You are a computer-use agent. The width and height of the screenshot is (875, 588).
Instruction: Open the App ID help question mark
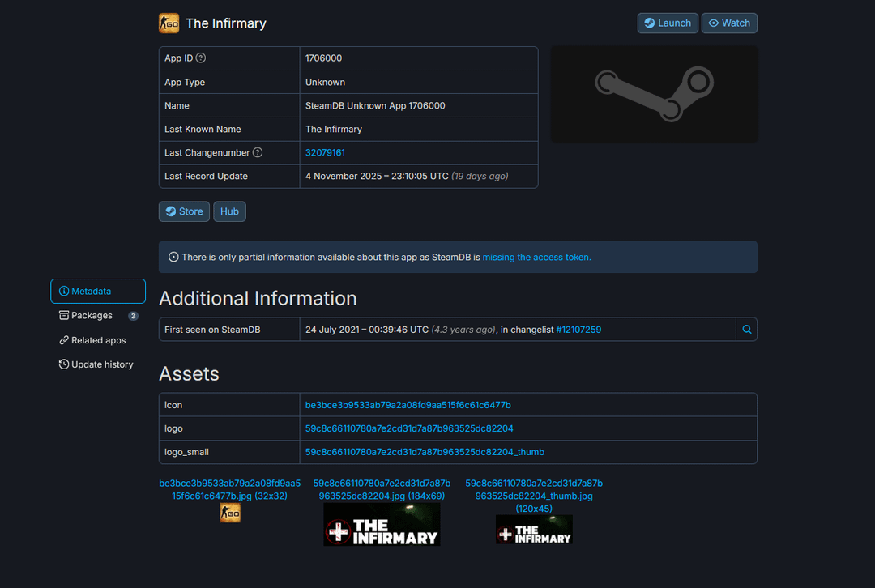(201, 58)
